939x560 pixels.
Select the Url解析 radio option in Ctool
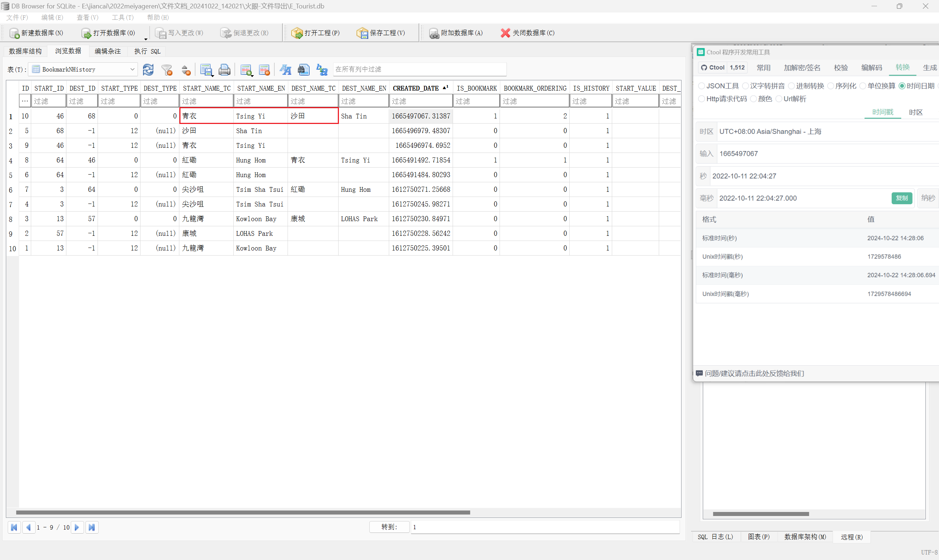(x=779, y=99)
